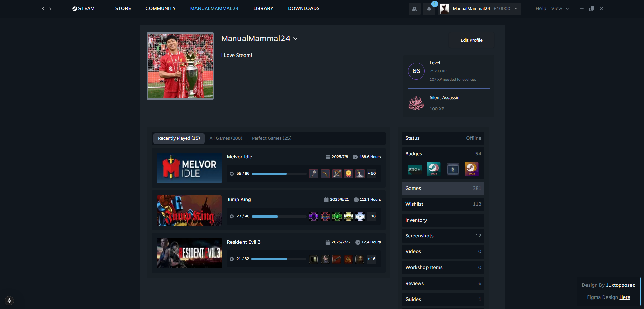Click the Melvor Idle achievement progress bar
The width and height of the screenshot is (644, 309).
click(x=279, y=174)
